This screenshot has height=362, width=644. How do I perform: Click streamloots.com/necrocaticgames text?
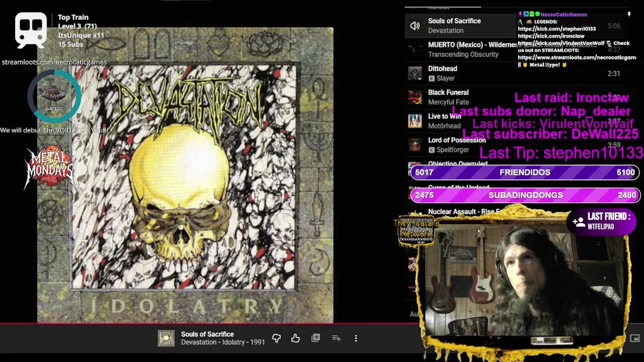tap(54, 62)
